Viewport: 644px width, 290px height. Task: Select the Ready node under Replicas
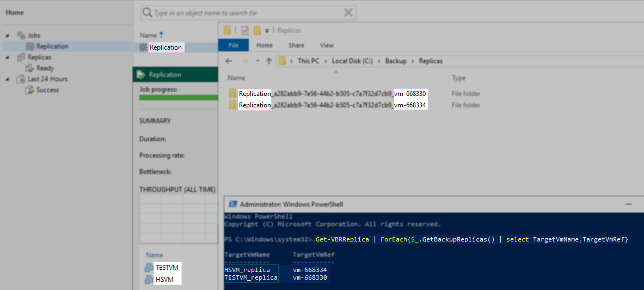click(x=45, y=68)
